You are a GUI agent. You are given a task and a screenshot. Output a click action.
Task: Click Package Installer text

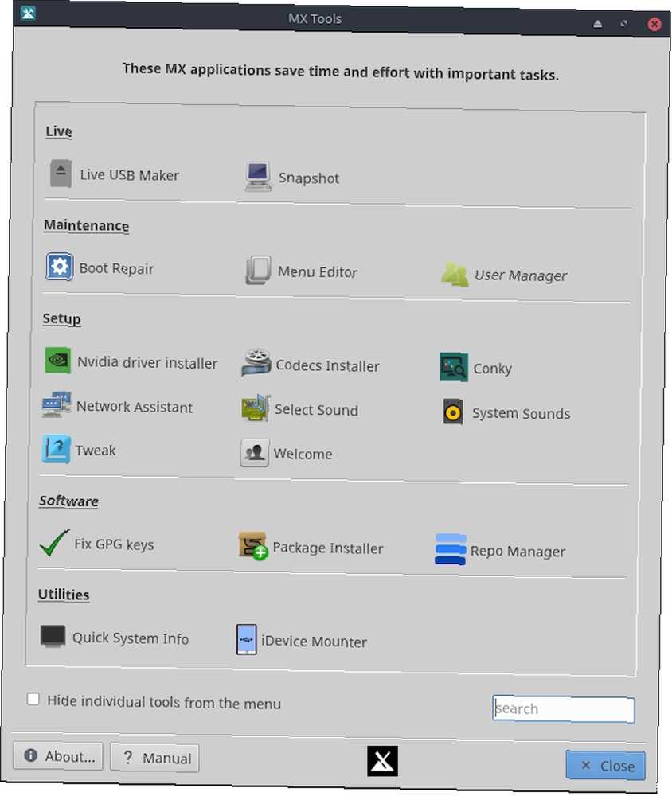point(327,548)
